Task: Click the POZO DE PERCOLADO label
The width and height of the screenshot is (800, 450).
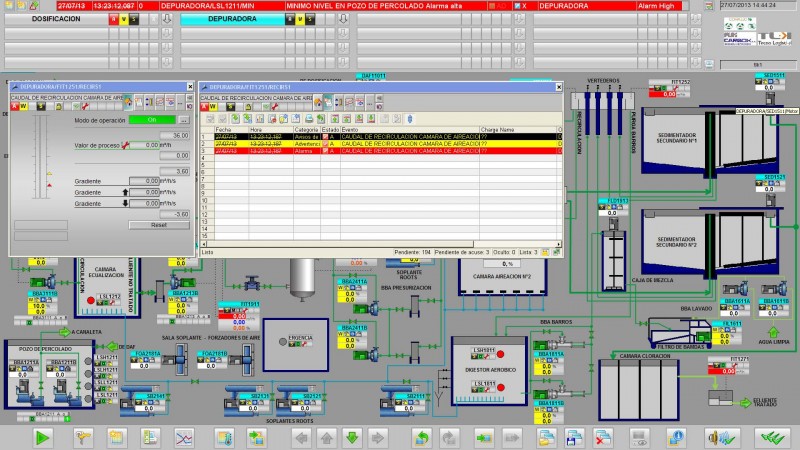Action: coord(45,349)
